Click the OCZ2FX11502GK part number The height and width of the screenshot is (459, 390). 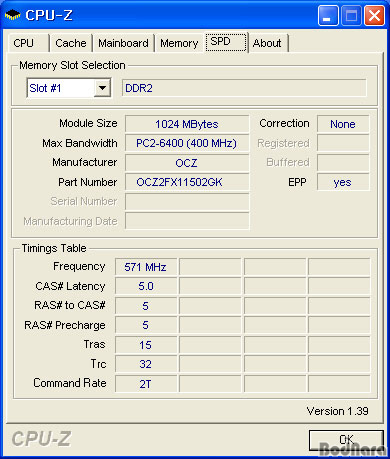187,182
